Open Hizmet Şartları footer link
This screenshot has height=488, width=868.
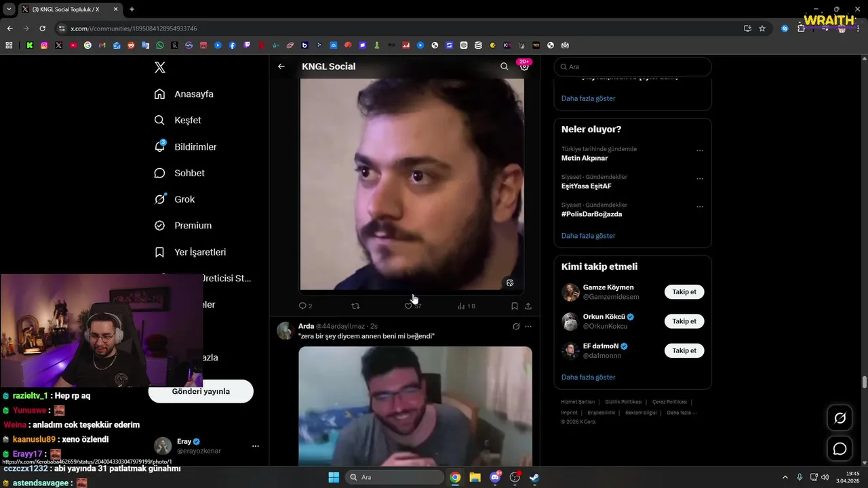(578, 402)
